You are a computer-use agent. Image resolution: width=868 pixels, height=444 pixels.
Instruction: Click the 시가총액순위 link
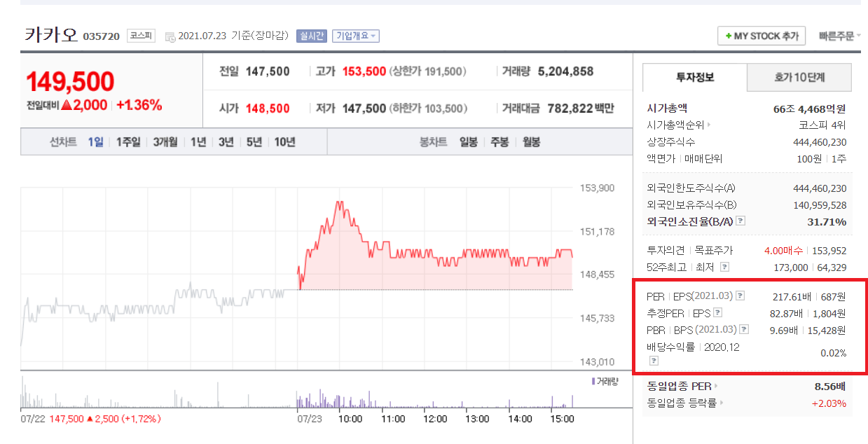[x=676, y=125]
